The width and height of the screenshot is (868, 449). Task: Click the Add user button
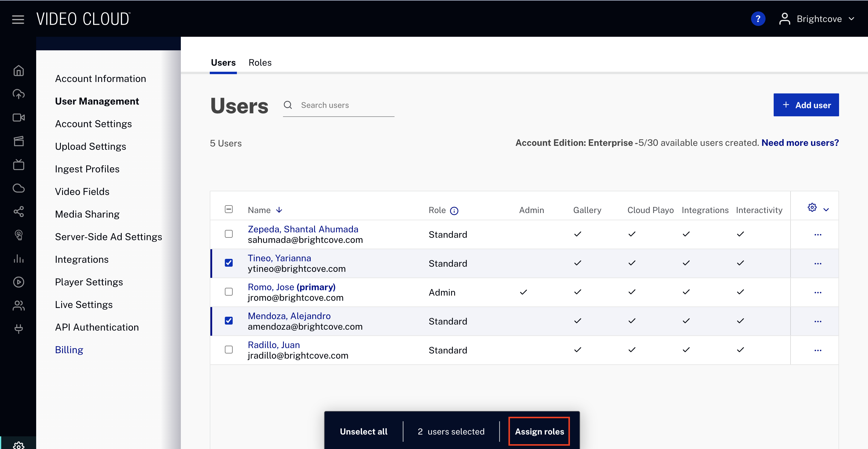[x=806, y=105]
